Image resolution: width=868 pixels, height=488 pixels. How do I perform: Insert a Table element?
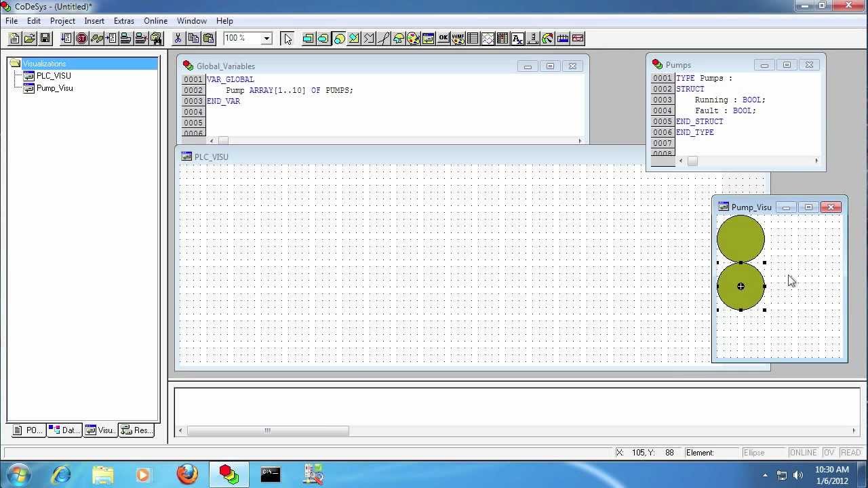(x=473, y=39)
